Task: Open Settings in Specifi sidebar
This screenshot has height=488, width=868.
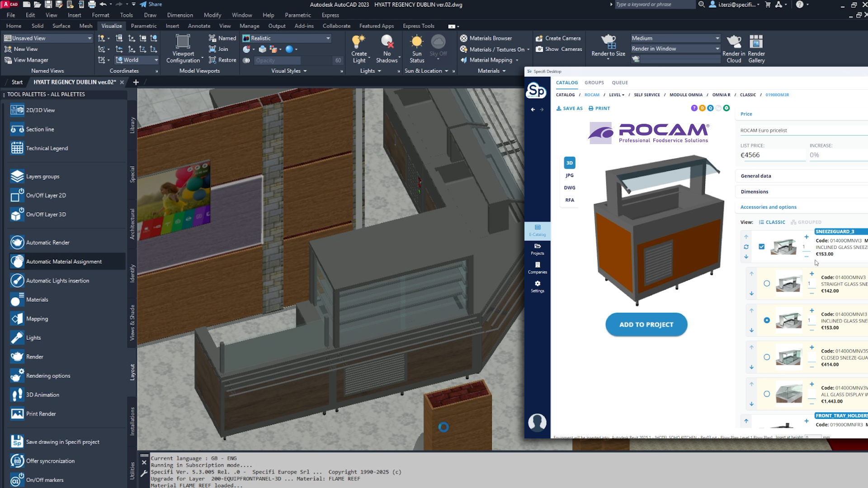Action: click(x=537, y=286)
